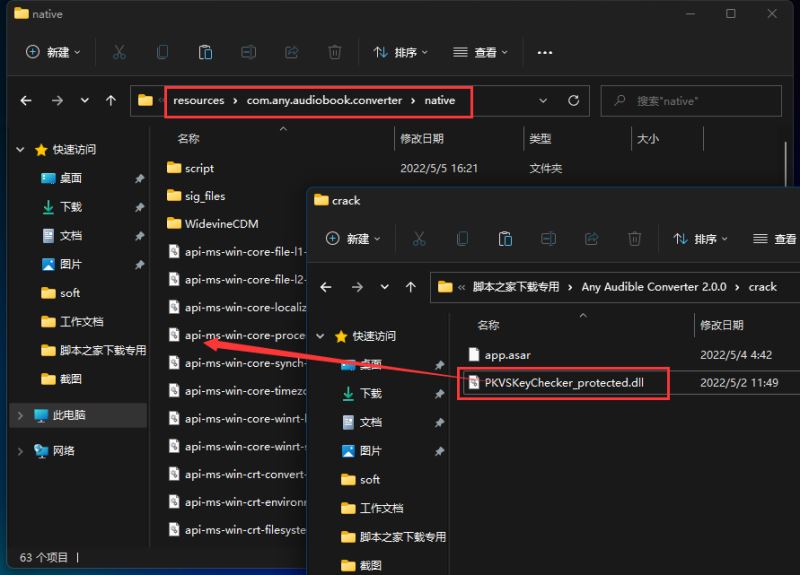Open 排序 sort menu in crack window

[x=701, y=239]
